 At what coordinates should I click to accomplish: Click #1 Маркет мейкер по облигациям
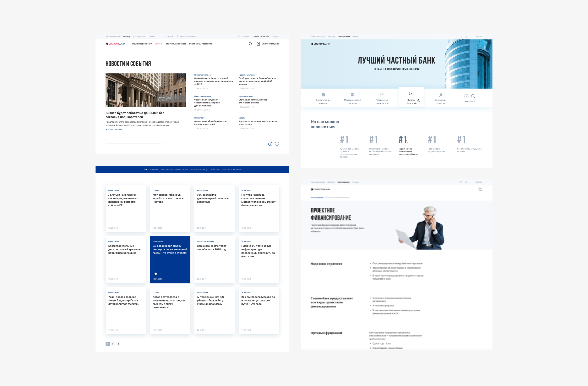tap(408, 145)
